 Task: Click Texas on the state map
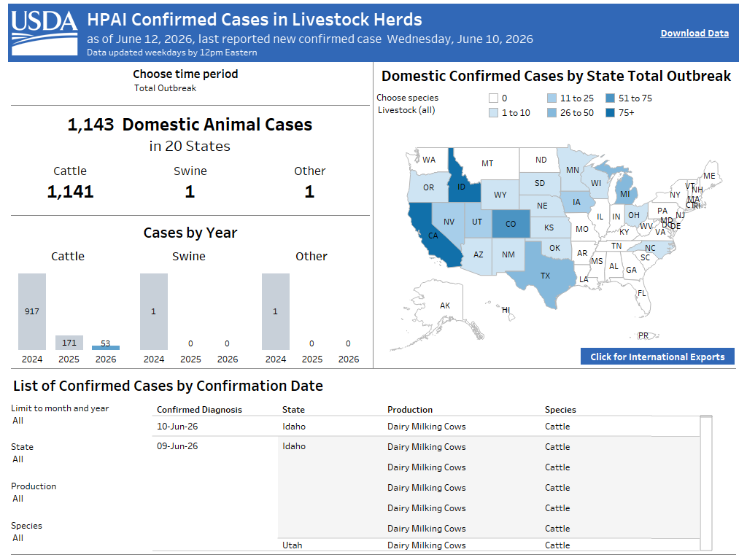pos(544,274)
